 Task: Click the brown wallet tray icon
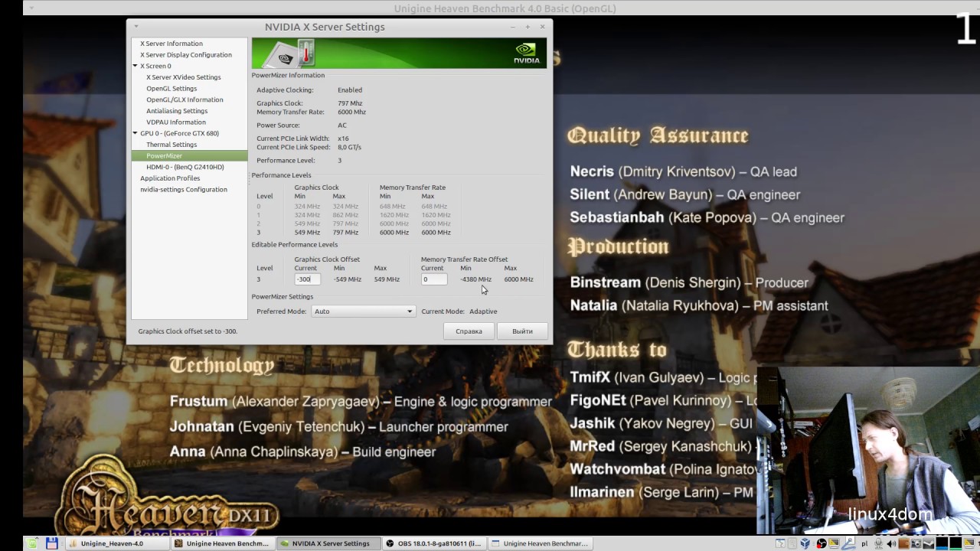[904, 543]
